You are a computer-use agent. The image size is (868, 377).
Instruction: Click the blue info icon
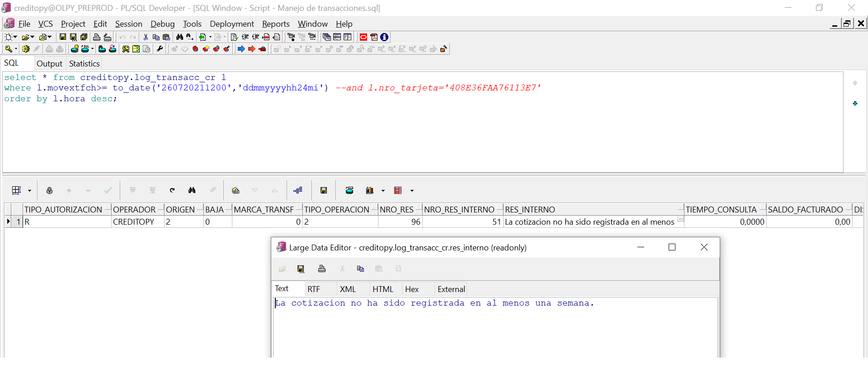(x=384, y=37)
